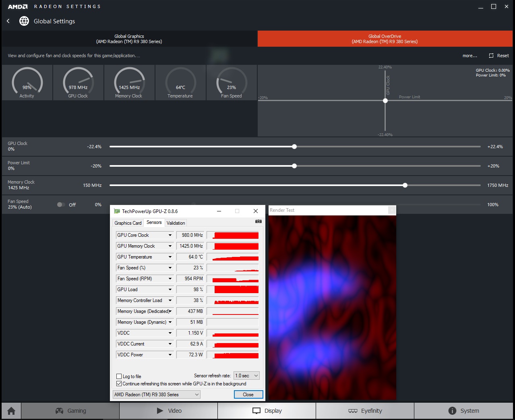Switch to the Global Graphics tab

tap(129, 39)
